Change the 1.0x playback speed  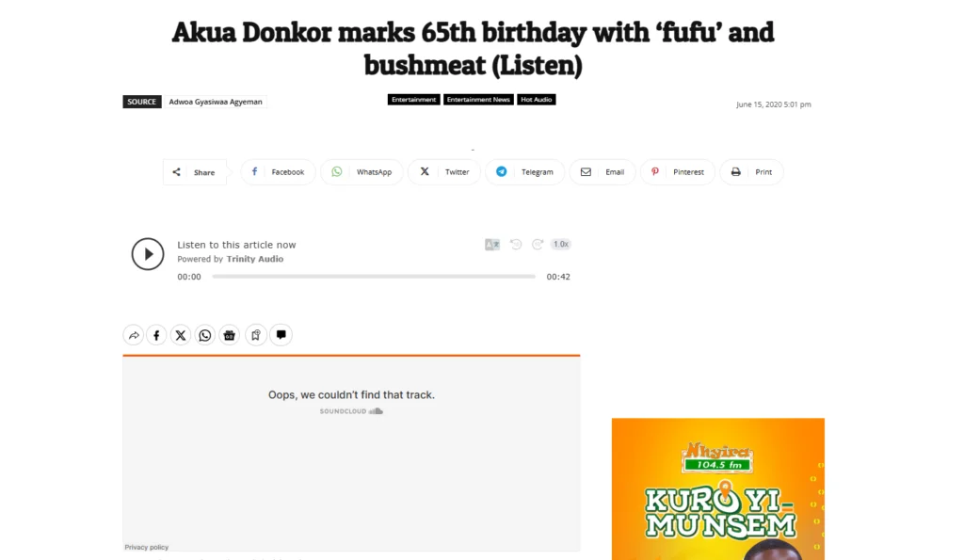click(x=561, y=244)
